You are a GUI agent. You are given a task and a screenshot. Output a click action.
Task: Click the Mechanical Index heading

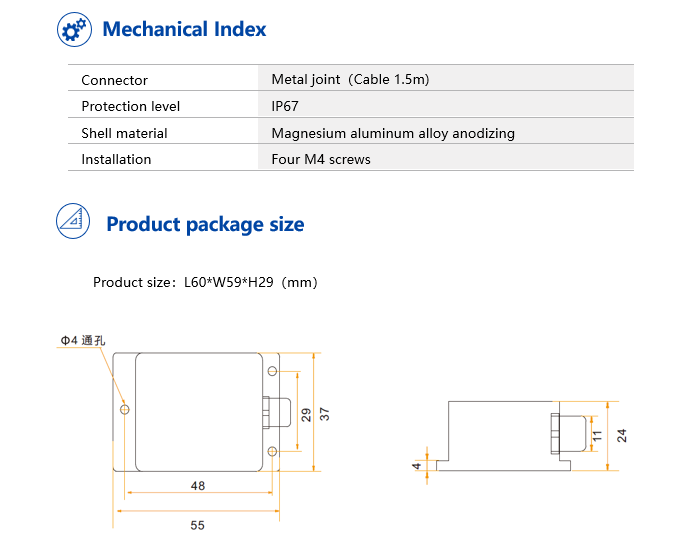pyautogui.click(x=184, y=29)
